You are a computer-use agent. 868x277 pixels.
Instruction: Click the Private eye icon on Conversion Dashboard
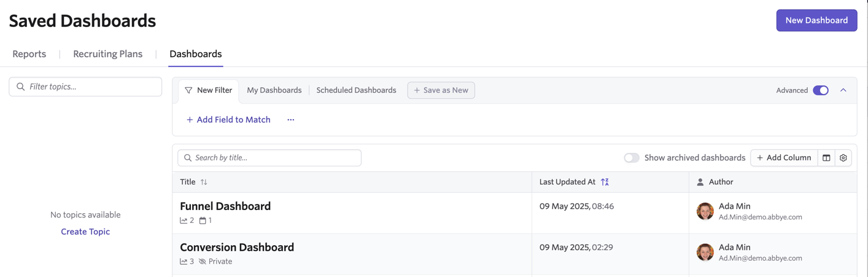(x=202, y=262)
